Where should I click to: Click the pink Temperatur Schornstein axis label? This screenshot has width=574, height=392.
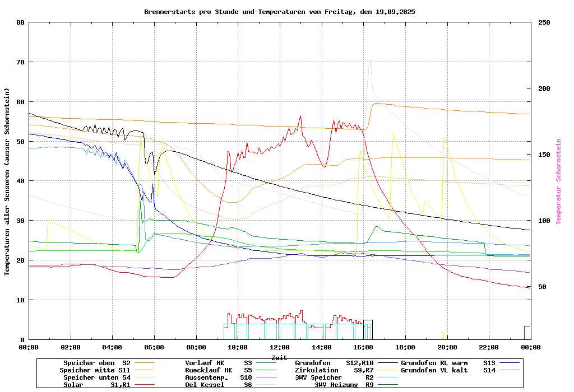(558, 181)
